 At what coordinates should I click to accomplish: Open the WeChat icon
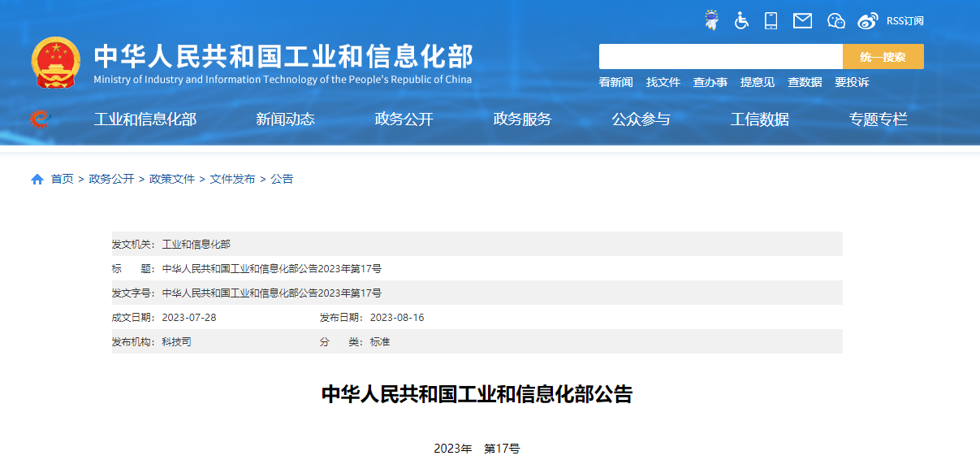(836, 20)
